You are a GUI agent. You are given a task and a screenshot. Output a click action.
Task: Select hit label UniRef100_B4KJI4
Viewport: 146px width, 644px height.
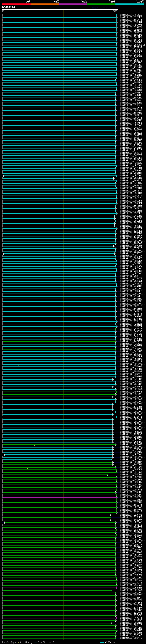[131, 337]
